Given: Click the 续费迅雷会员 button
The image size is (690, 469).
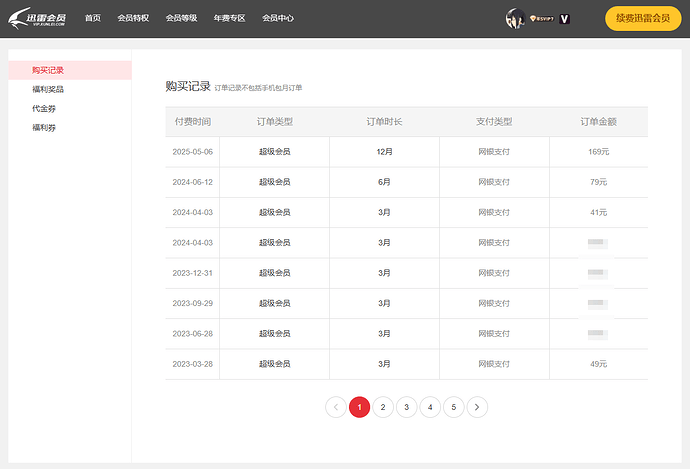Looking at the screenshot, I should point(643,18).
